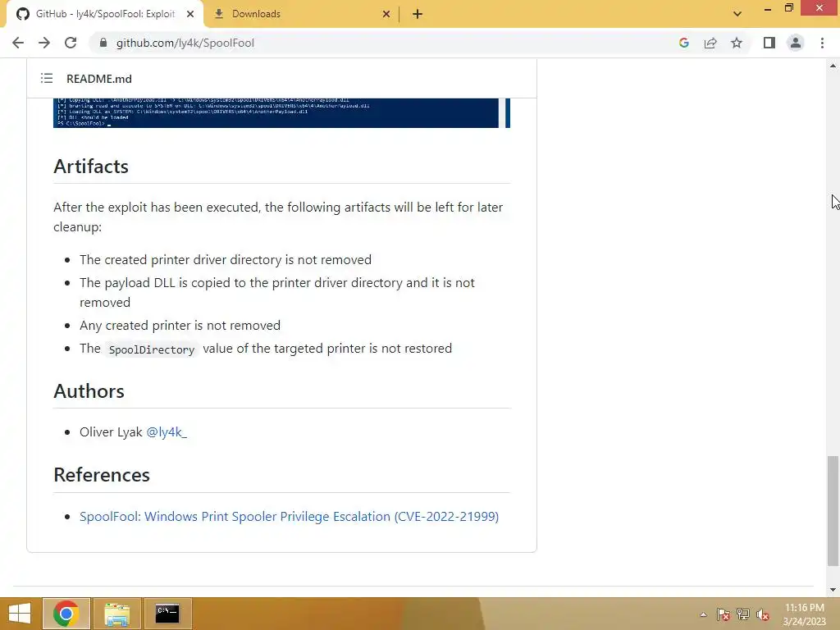Minimize the Chrome window
This screenshot has height=630, width=840.
tap(768, 8)
